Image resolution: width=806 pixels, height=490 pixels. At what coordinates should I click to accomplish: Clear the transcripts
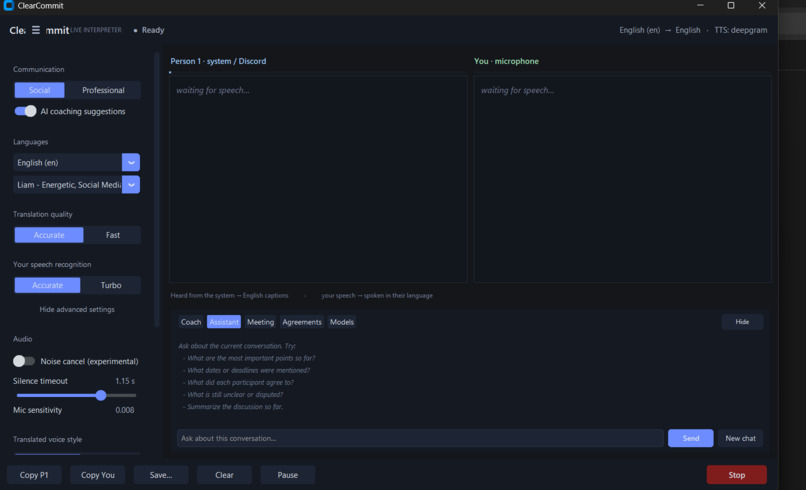click(224, 475)
